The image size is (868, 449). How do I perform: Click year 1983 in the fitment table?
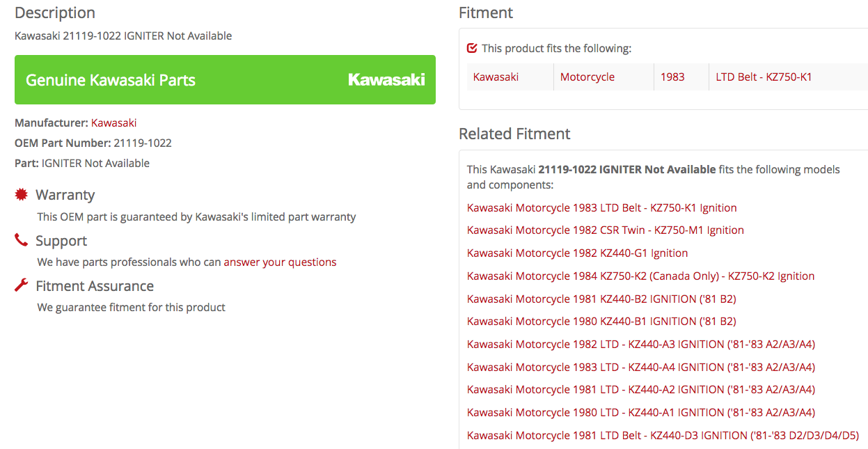click(672, 77)
